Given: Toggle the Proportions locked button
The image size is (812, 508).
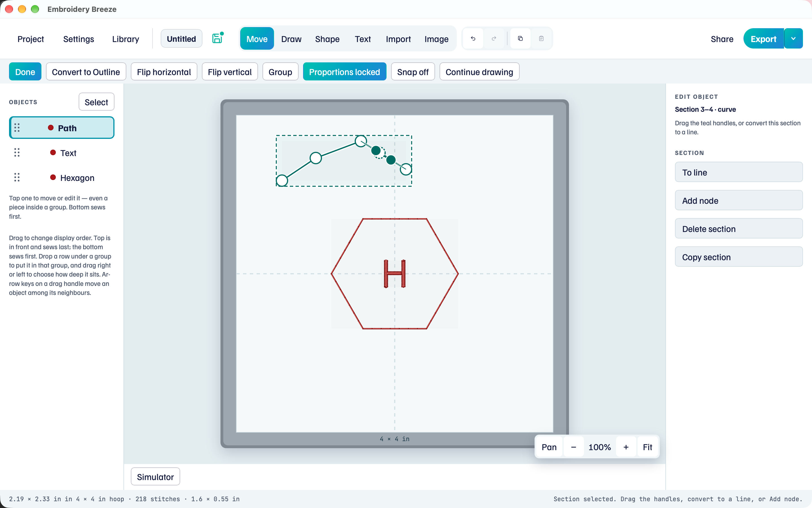Looking at the screenshot, I should tap(344, 72).
